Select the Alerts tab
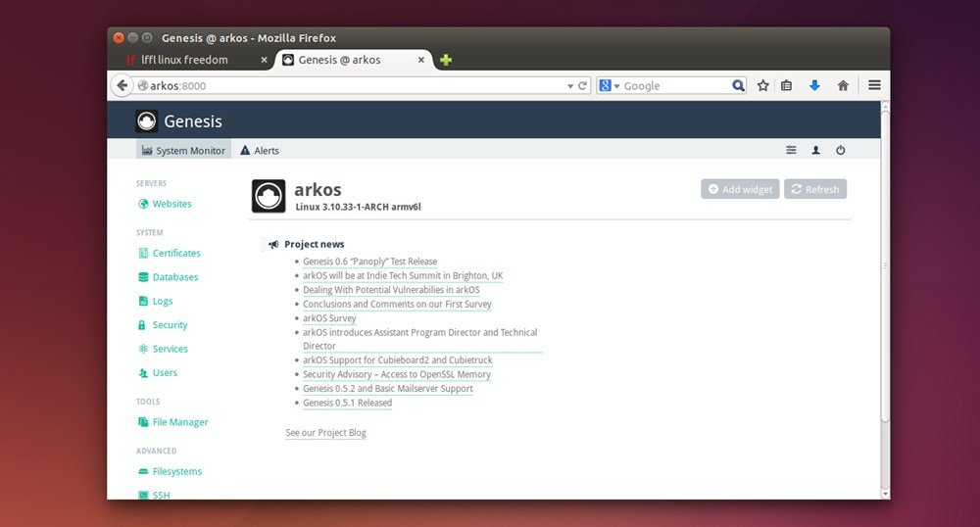 [x=260, y=151]
